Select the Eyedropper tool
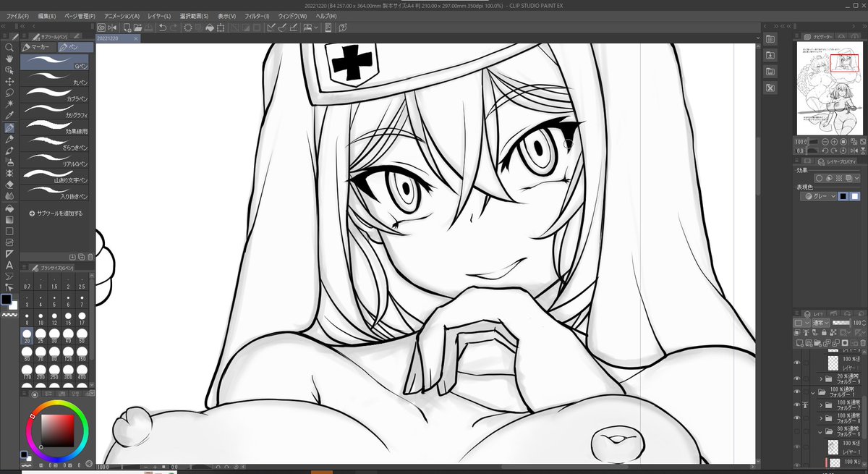 coord(9,117)
